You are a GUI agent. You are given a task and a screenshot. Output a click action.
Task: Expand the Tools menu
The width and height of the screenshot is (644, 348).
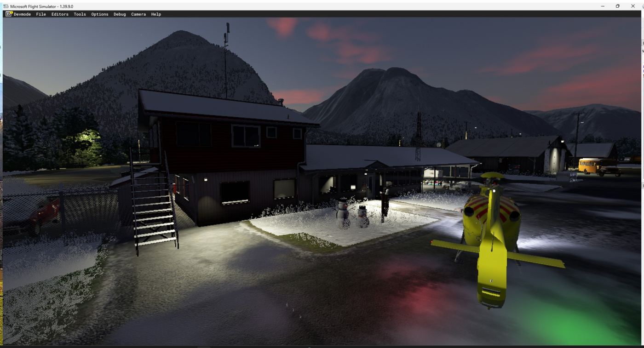coord(80,14)
